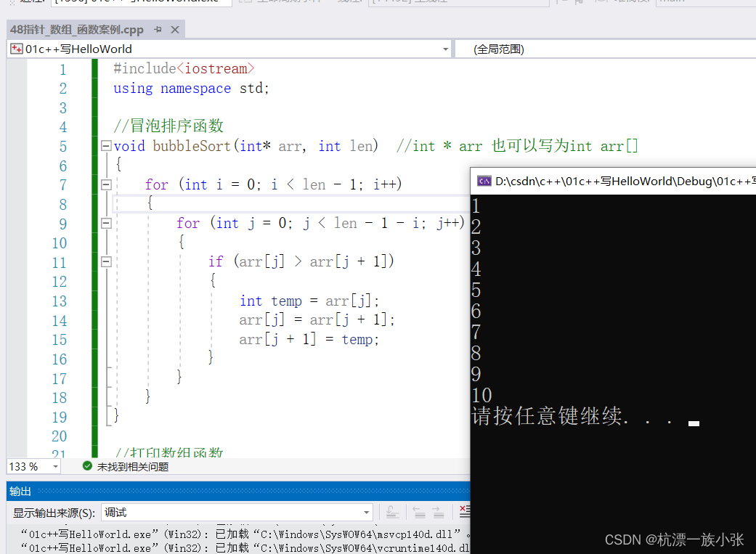Click the 'using namespace std;' line
Viewport: 756px width, 554px height.
191,89
